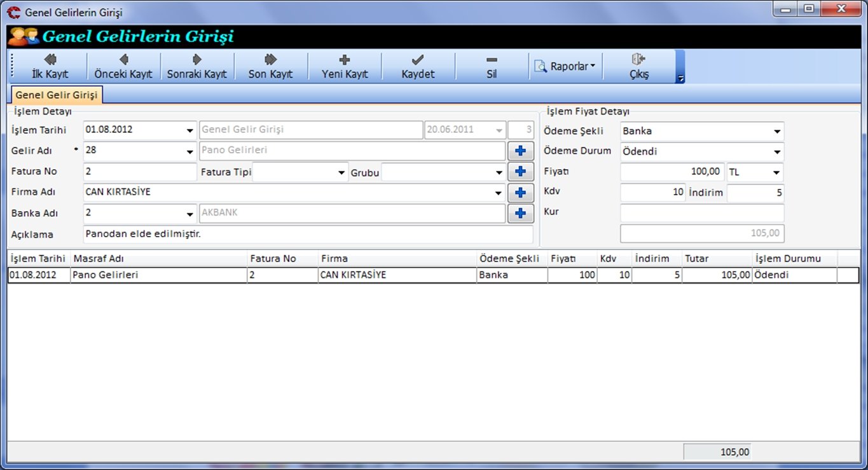Select the Pano Gelirleri row in grid
This screenshot has width=868, height=470.
point(159,275)
